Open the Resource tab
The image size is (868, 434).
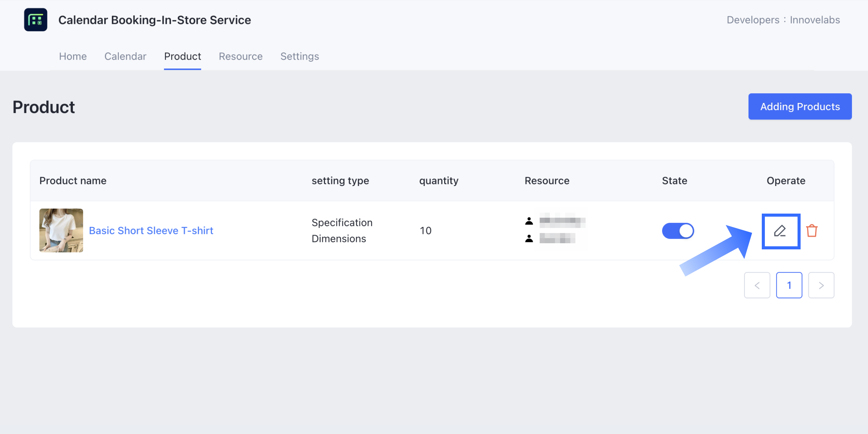click(240, 56)
